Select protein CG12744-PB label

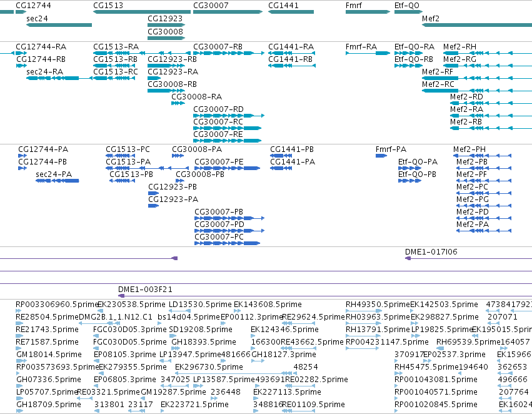point(43,161)
